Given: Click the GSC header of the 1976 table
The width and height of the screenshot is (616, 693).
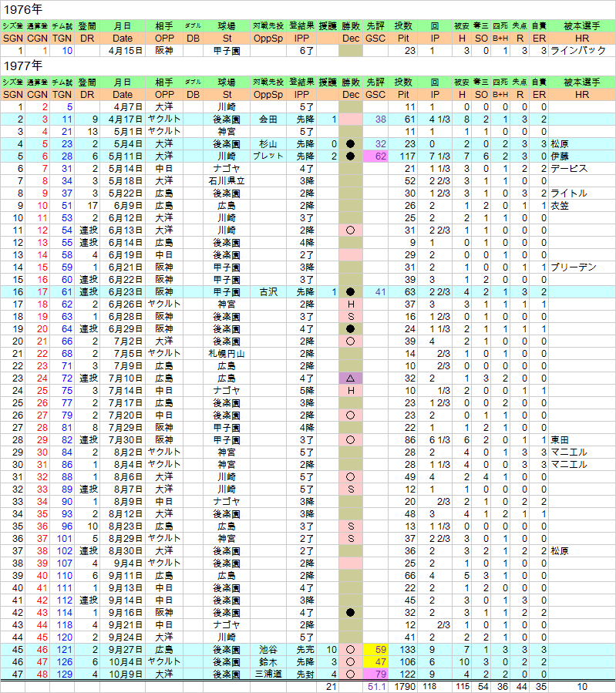Looking at the screenshot, I should tap(375, 39).
